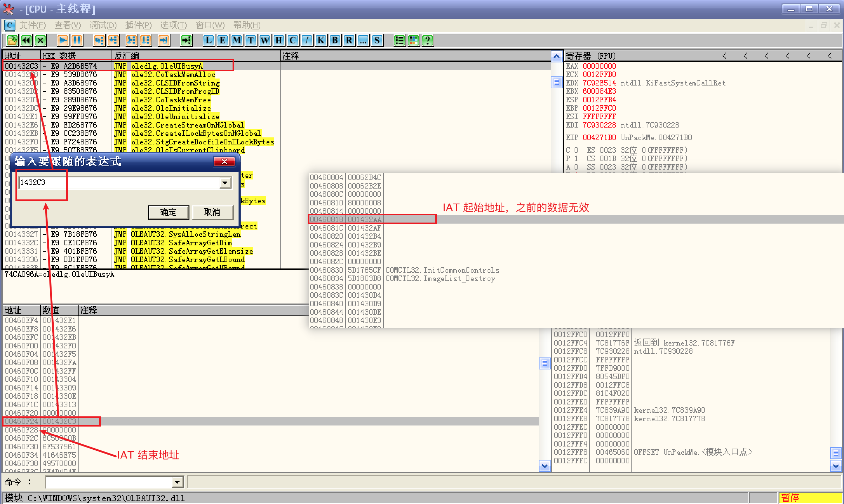This screenshot has width=844, height=504.
Task: Click the Run program play icon
Action: pyautogui.click(x=63, y=40)
